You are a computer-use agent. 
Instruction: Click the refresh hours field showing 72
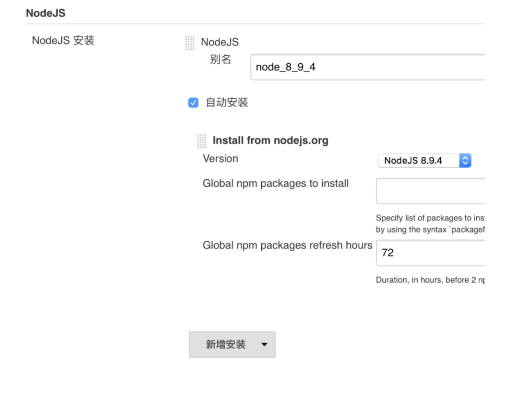[x=431, y=253]
